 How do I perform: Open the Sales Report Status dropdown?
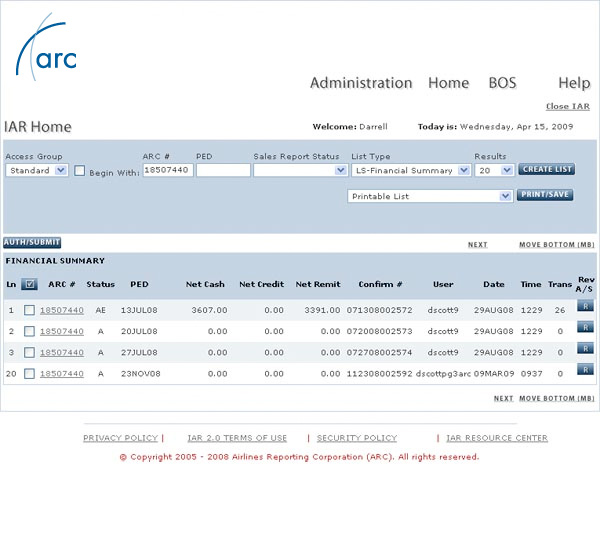[x=300, y=170]
